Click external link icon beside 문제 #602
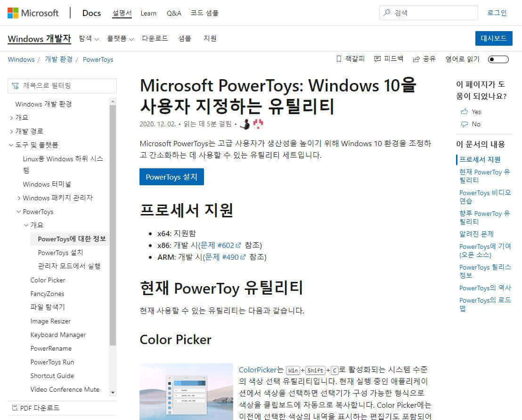 pos(238,246)
